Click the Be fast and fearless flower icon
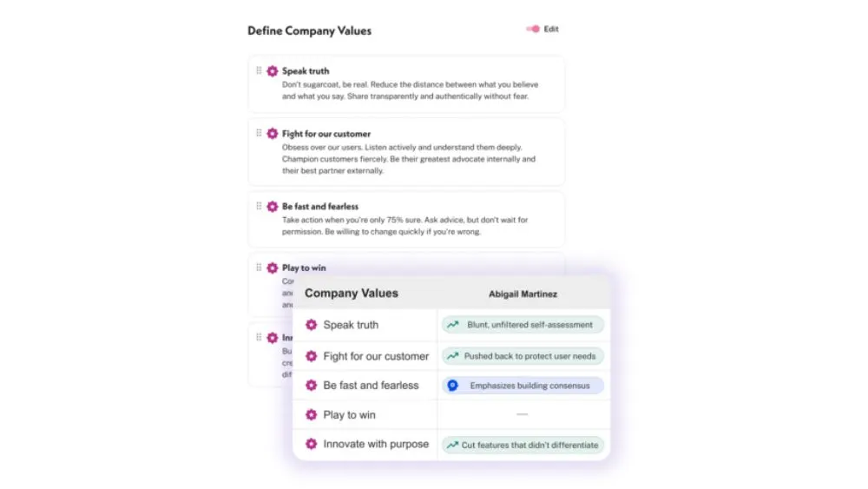 273,207
